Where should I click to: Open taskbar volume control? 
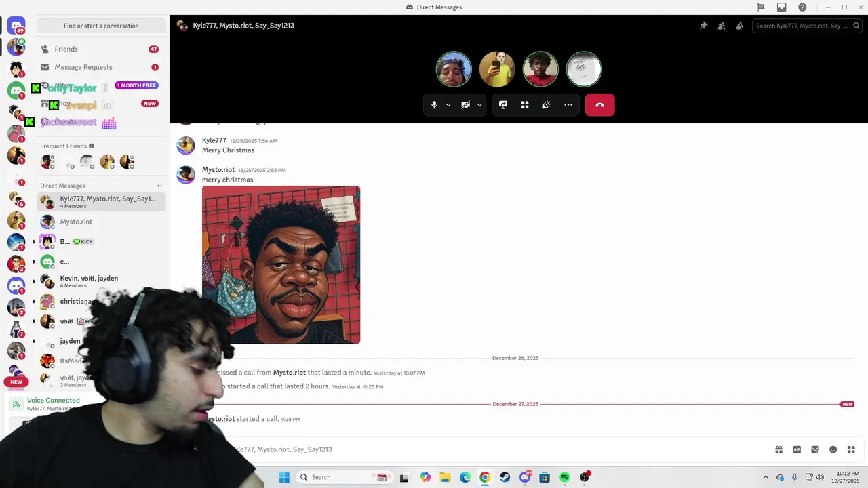click(821, 477)
